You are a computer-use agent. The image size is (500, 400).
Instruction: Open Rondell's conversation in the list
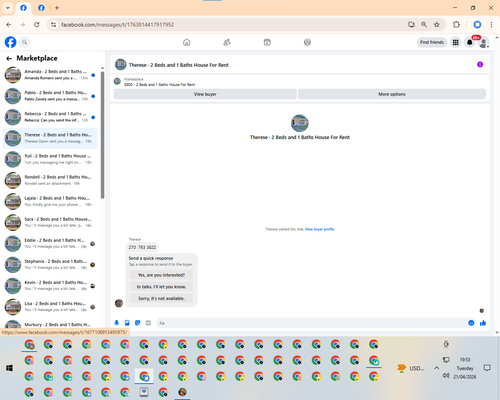point(50,180)
